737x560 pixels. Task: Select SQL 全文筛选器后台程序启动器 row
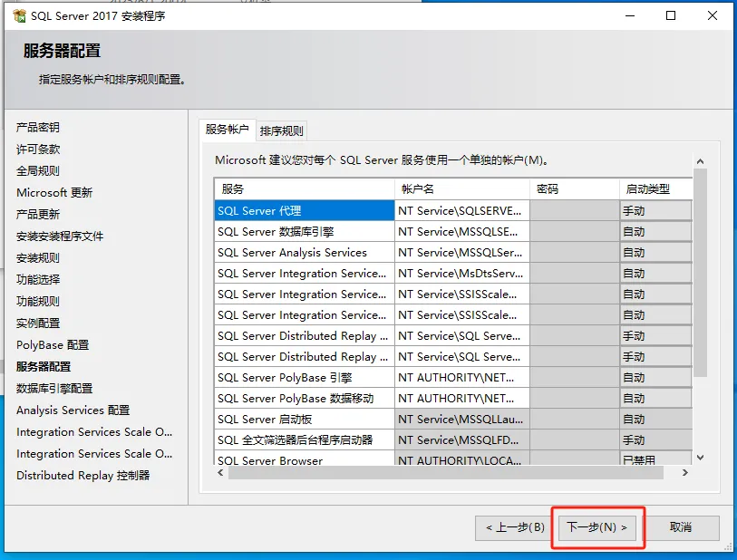click(x=304, y=439)
